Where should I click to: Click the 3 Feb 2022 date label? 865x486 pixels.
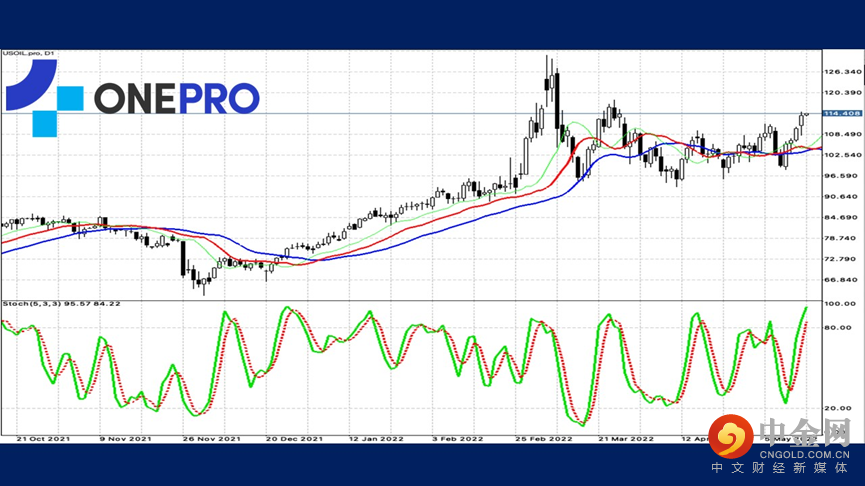click(x=457, y=439)
